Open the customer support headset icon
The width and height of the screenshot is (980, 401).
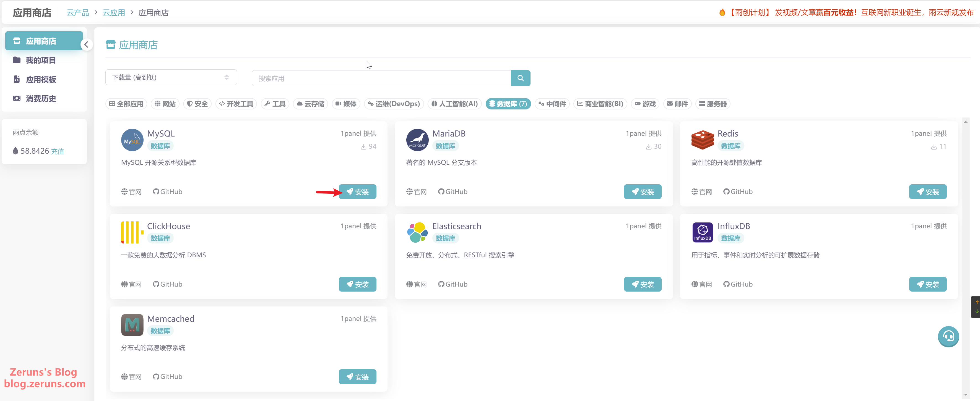948,336
